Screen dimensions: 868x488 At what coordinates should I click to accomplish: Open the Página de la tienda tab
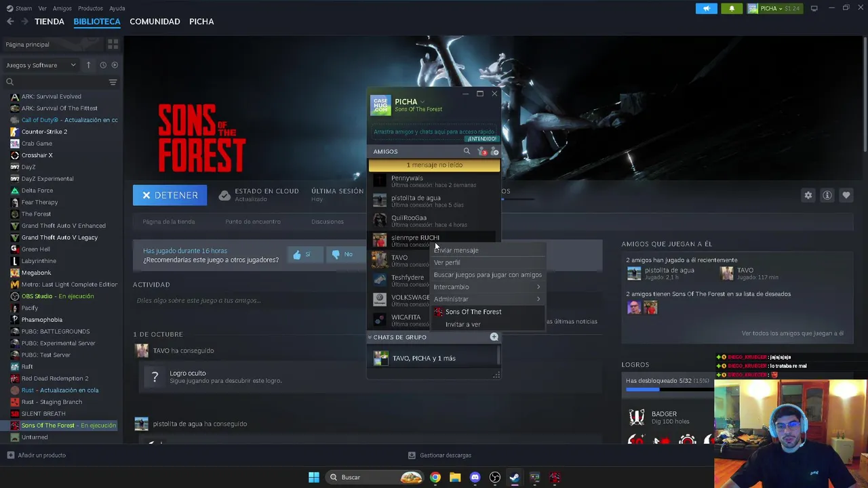pyautogui.click(x=168, y=222)
